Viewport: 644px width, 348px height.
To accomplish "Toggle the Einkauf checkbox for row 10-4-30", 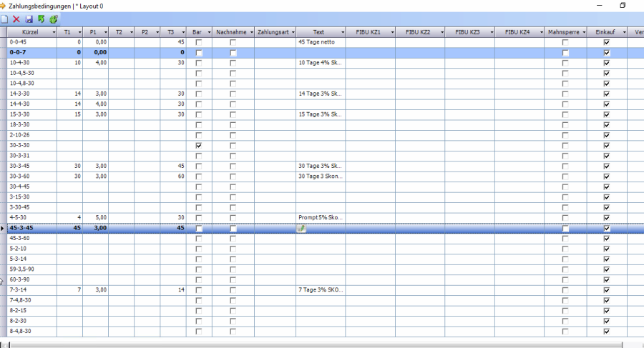I will click(x=607, y=63).
